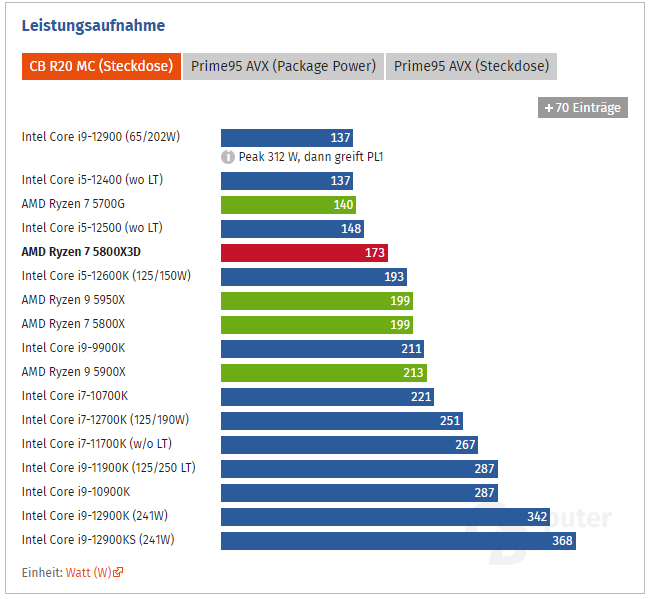Click the red 173 bar for Ryzen 7 5800X3D
651x599 pixels.
[304, 253]
